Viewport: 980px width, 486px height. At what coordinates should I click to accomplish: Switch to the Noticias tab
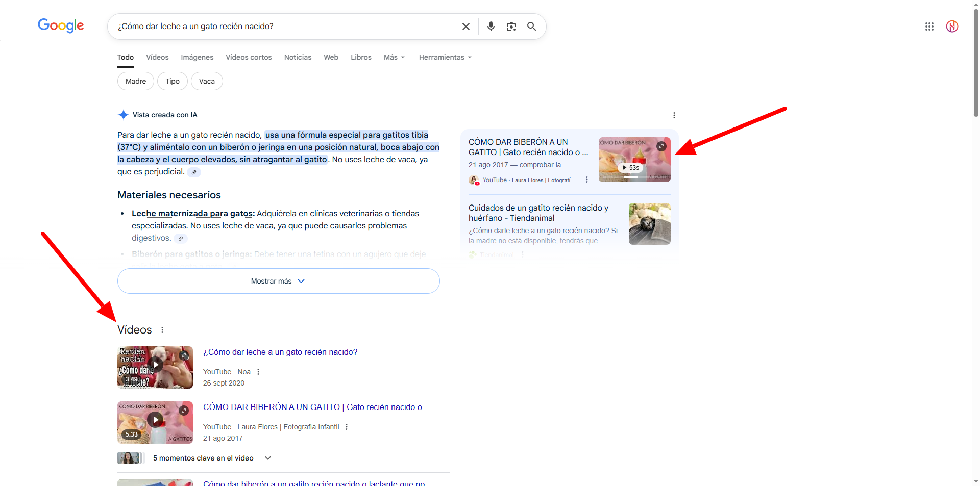click(x=298, y=57)
